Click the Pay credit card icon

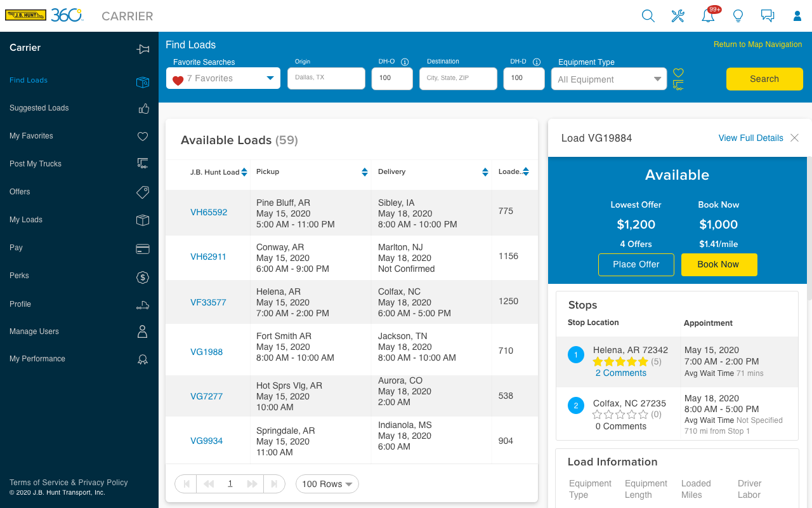pyautogui.click(x=143, y=248)
